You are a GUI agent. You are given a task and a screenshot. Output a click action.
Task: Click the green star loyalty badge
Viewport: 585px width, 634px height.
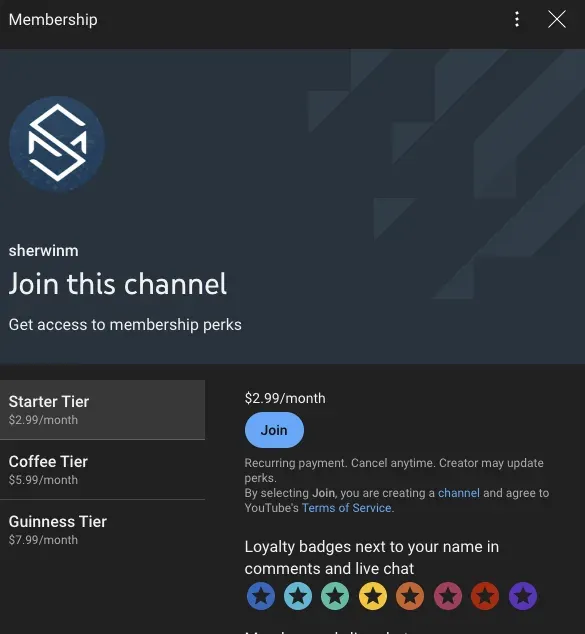pos(335,596)
